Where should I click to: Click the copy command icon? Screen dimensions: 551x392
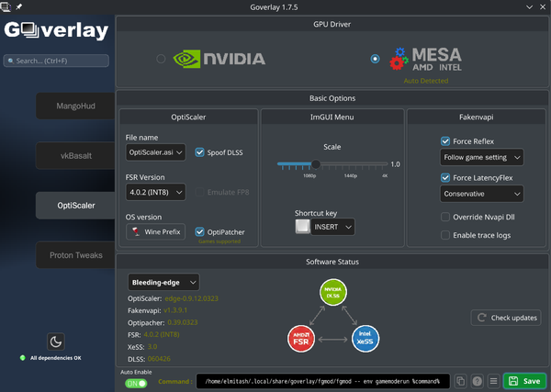[x=461, y=381]
